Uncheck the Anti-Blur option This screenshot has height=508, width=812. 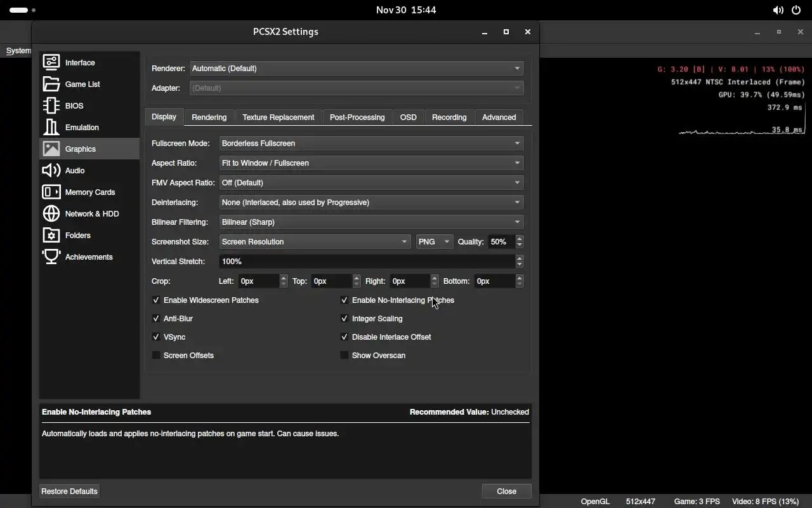pyautogui.click(x=156, y=318)
